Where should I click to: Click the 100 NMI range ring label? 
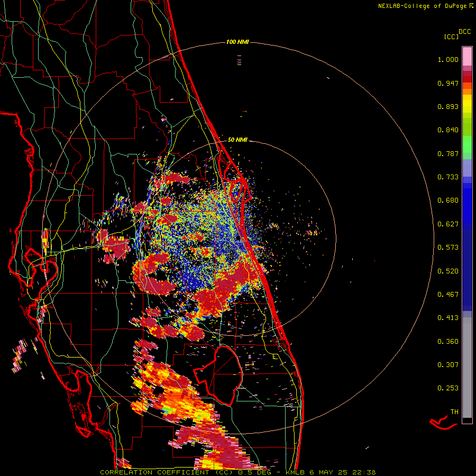pos(237,42)
